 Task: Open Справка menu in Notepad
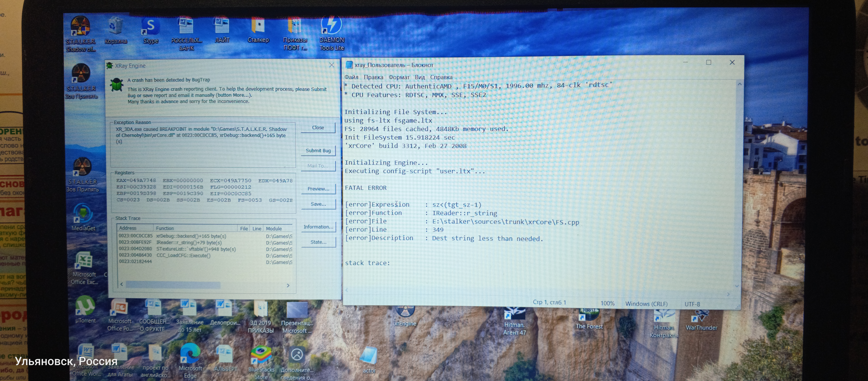[x=441, y=77]
